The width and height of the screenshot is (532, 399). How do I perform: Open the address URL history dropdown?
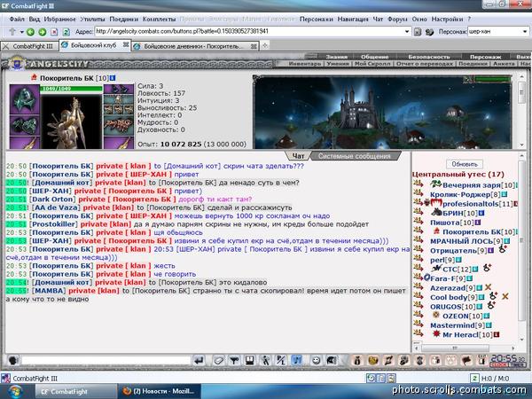pyautogui.click(x=407, y=32)
